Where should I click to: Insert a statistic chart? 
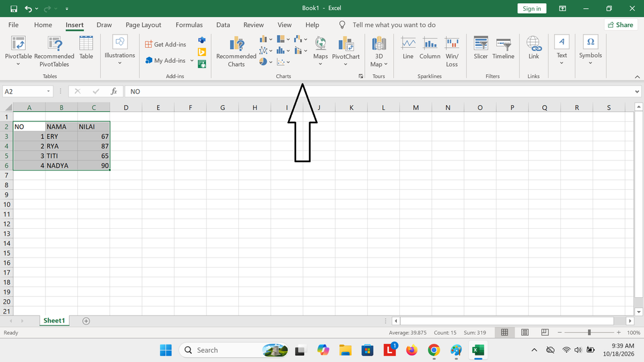coord(283,50)
